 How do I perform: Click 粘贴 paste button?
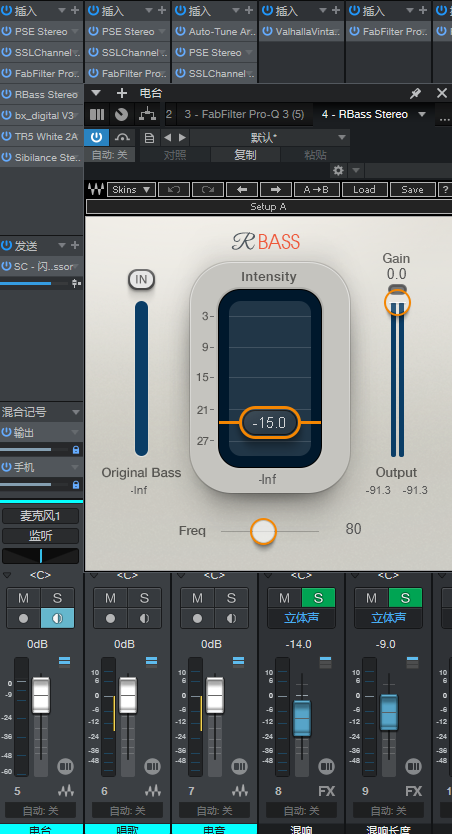315,155
